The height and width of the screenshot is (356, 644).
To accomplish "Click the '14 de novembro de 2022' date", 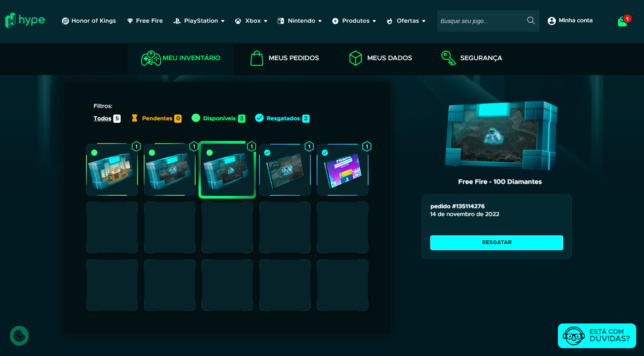I will click(x=465, y=214).
